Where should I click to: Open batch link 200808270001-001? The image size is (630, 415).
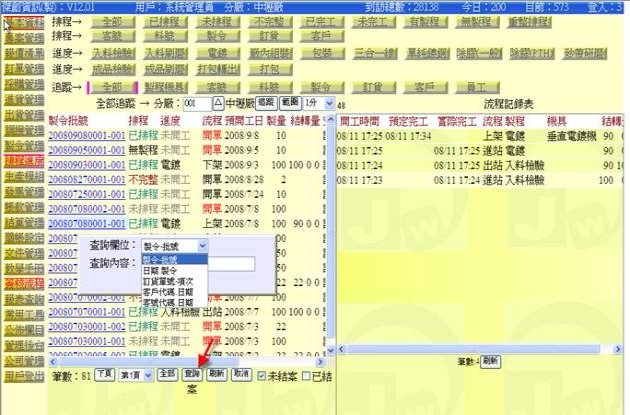point(86,177)
